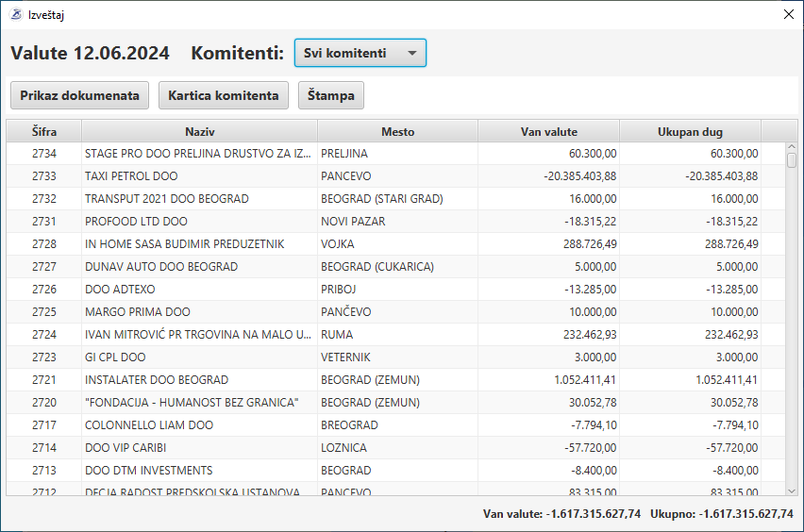
Task: Select INSTALATER DOO BEOGRAD row
Action: pos(156,380)
